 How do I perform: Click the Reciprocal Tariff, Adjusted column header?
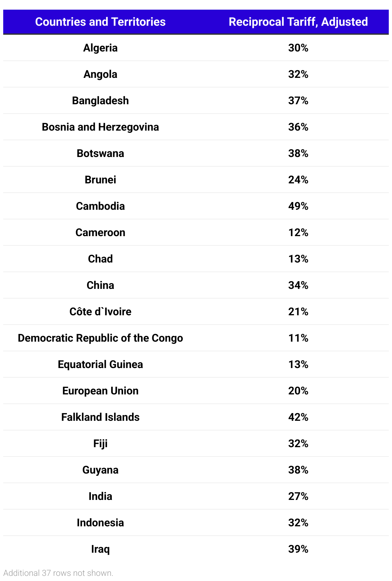point(298,22)
